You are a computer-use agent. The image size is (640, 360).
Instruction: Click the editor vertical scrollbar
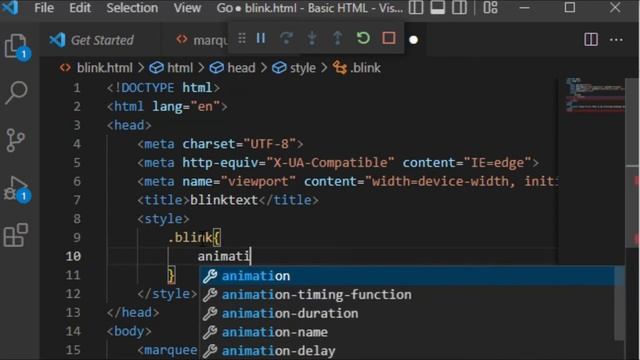pos(632,163)
